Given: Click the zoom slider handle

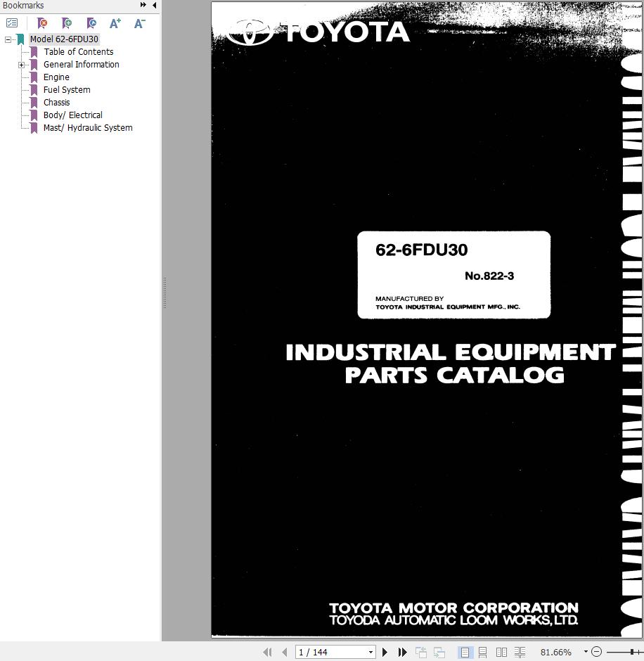Looking at the screenshot, I should 632,652.
